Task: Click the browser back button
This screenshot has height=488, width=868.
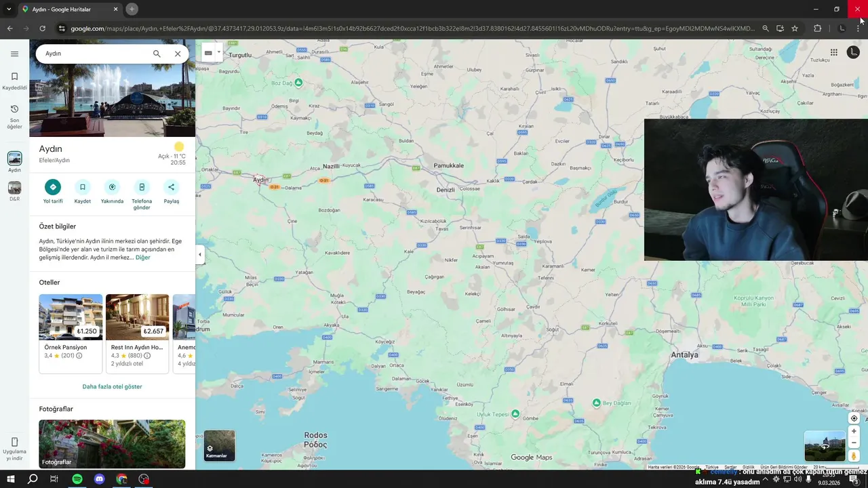Action: 9,28
